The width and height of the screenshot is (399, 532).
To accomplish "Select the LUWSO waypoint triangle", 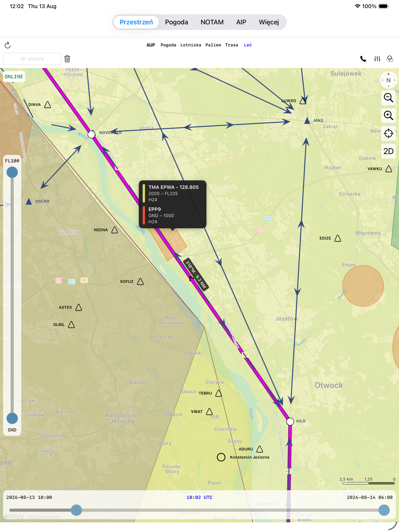I will 303,101.
